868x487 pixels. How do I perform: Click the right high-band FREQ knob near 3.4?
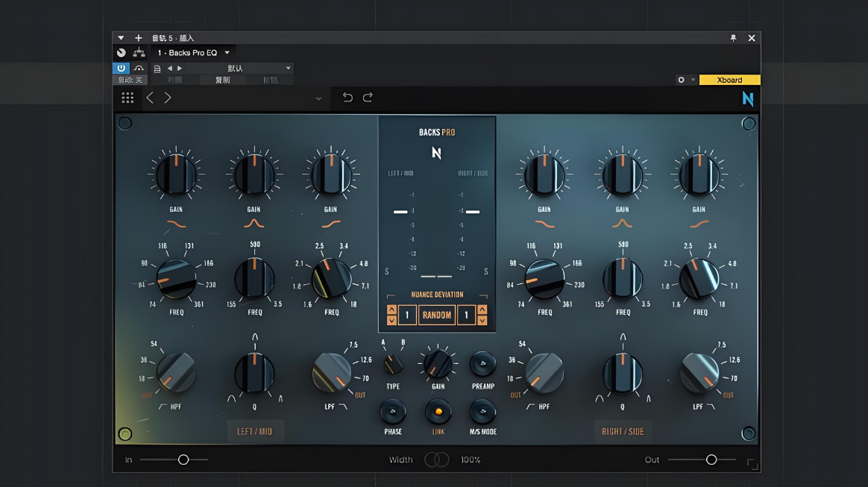click(699, 278)
